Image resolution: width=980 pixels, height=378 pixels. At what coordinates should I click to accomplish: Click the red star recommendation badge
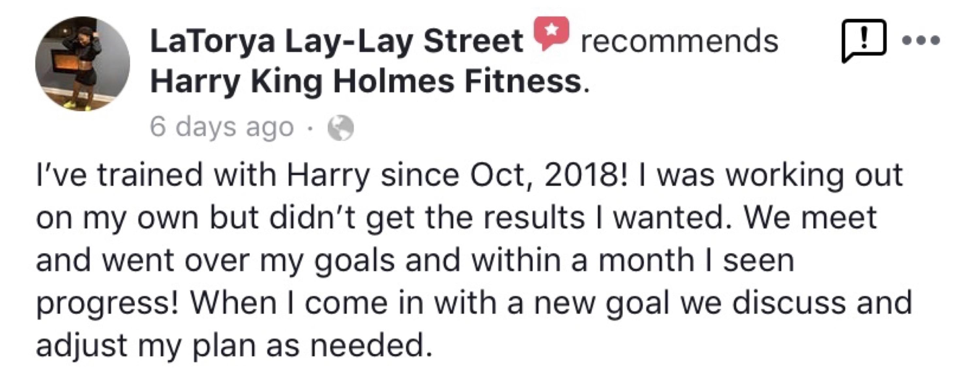pos(551,33)
